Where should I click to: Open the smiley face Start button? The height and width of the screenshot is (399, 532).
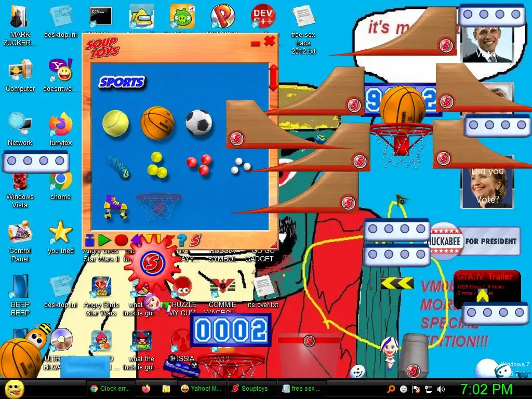click(x=14, y=389)
